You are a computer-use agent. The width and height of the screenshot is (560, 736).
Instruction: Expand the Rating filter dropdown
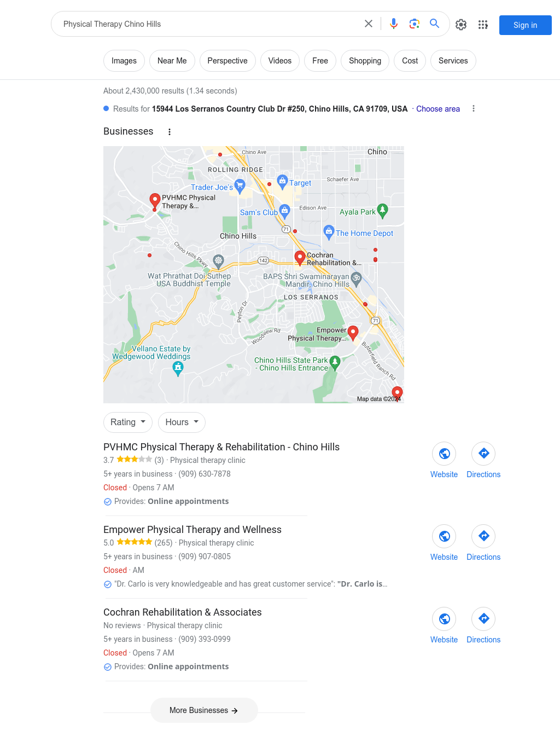[128, 422]
